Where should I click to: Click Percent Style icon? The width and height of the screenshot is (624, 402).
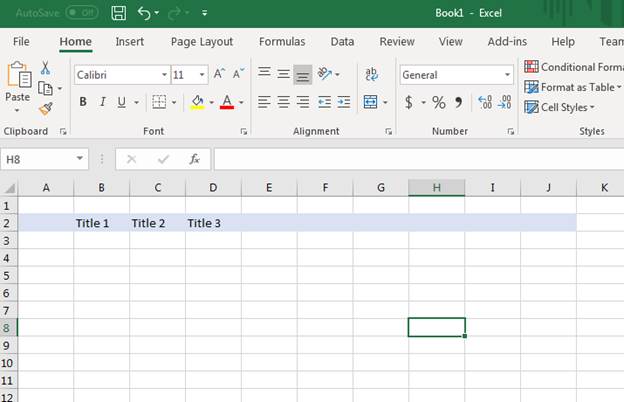point(439,102)
